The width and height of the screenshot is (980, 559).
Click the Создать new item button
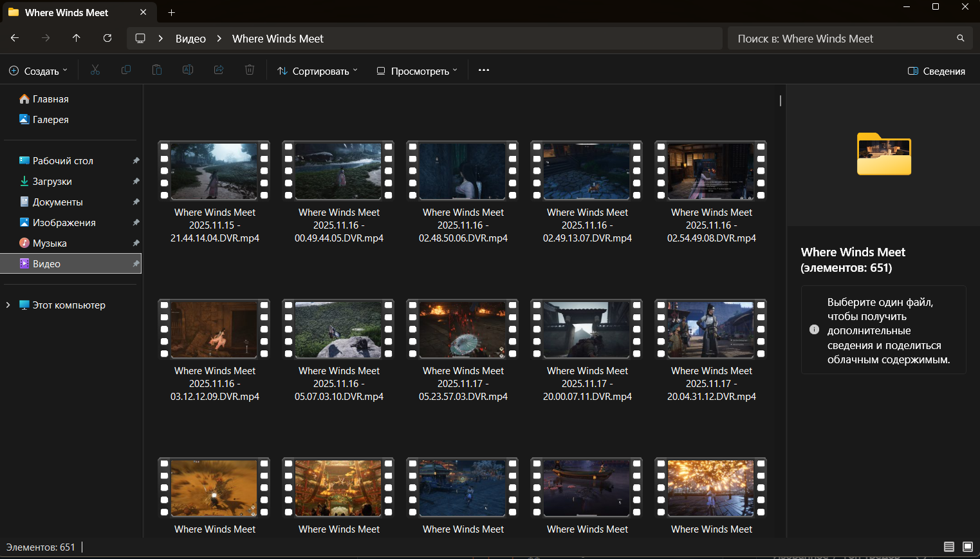click(38, 71)
